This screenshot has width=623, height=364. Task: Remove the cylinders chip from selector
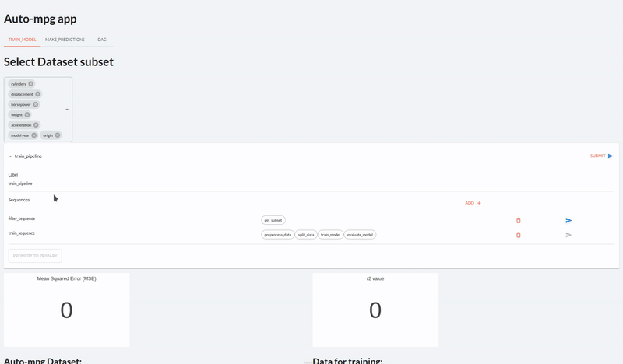(x=31, y=84)
